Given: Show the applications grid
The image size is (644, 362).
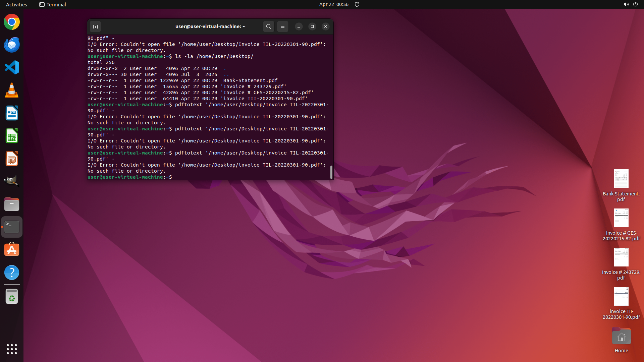Looking at the screenshot, I should pos(12,349).
